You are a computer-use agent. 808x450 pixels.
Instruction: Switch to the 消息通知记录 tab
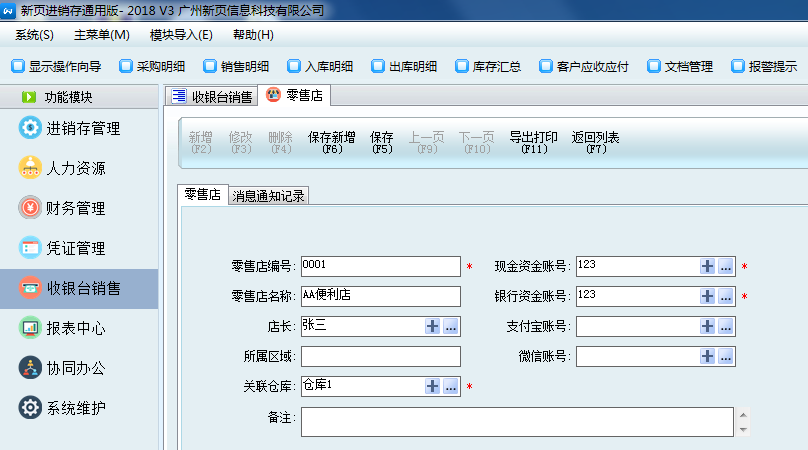(268, 196)
